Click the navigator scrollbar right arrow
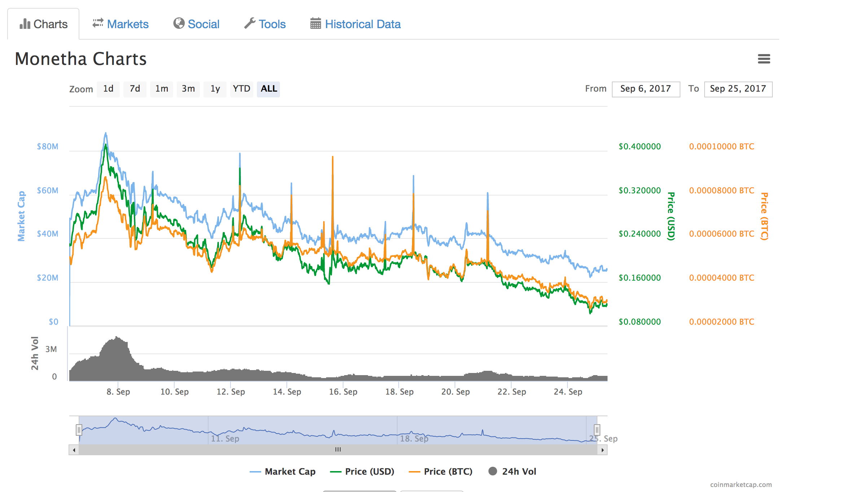The image size is (868, 492). coord(602,450)
